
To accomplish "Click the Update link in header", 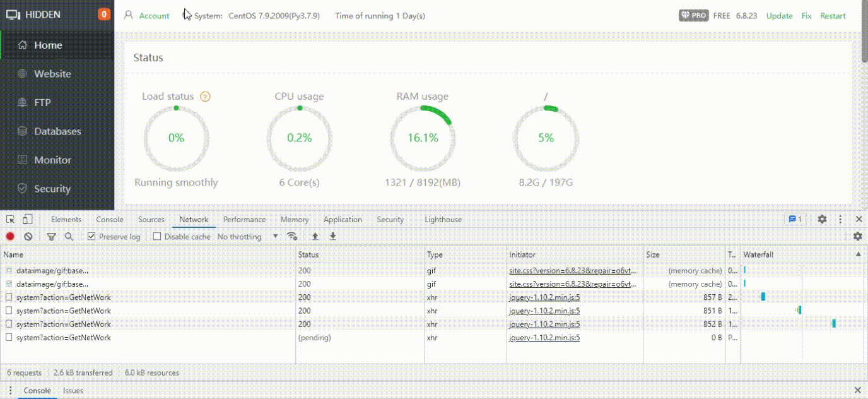I will click(x=779, y=16).
